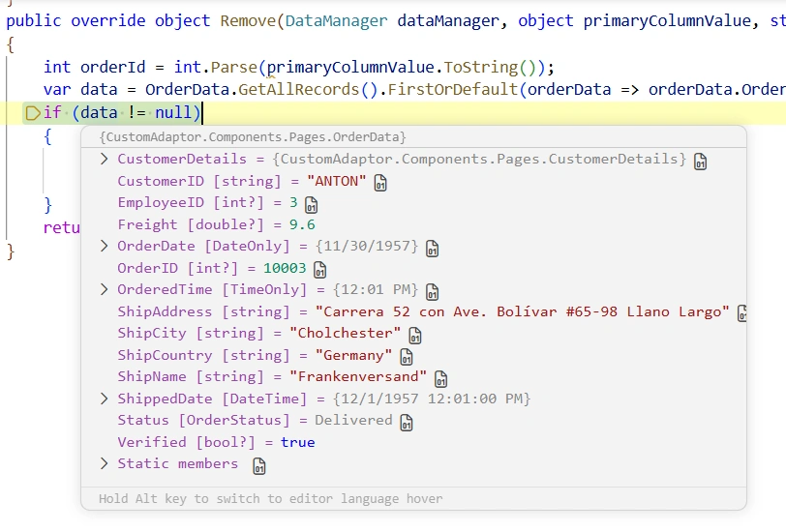Click the GetAllRecords method call
This screenshot has height=532, width=786.
299,90
